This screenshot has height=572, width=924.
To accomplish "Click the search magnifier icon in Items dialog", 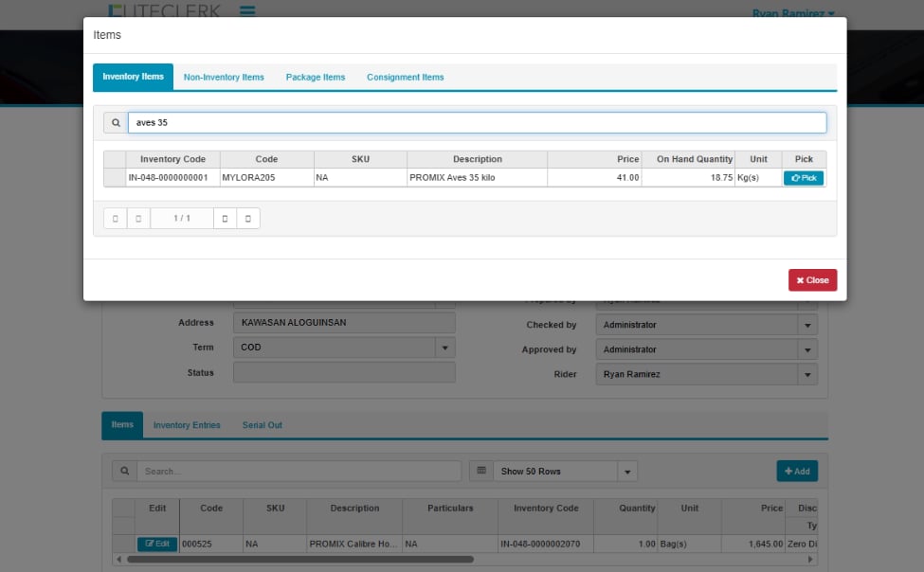I will [x=116, y=122].
